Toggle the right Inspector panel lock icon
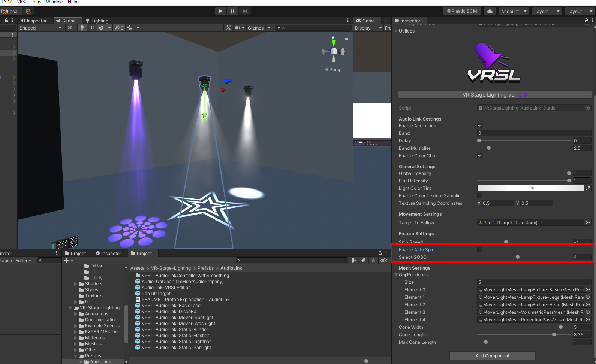Image resolution: width=596 pixels, height=364 pixels. pos(587,21)
